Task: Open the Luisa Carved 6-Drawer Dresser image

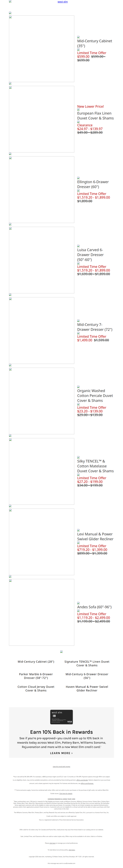Action: (x=42, y=260)
